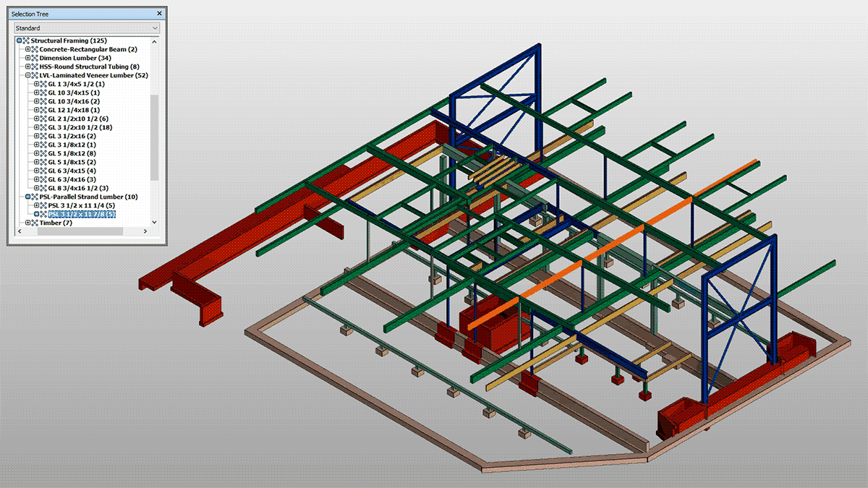Select the Timber (7) label
The image size is (868, 488).
pos(56,223)
